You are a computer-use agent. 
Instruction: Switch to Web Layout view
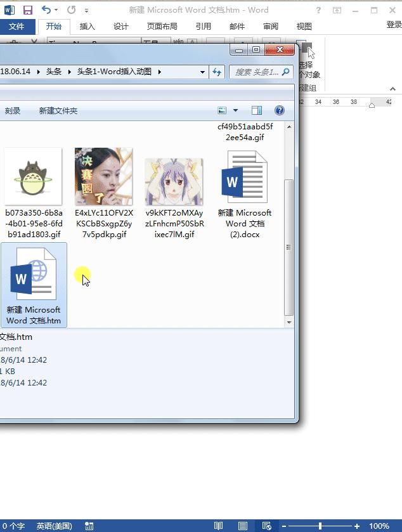[x=267, y=526]
